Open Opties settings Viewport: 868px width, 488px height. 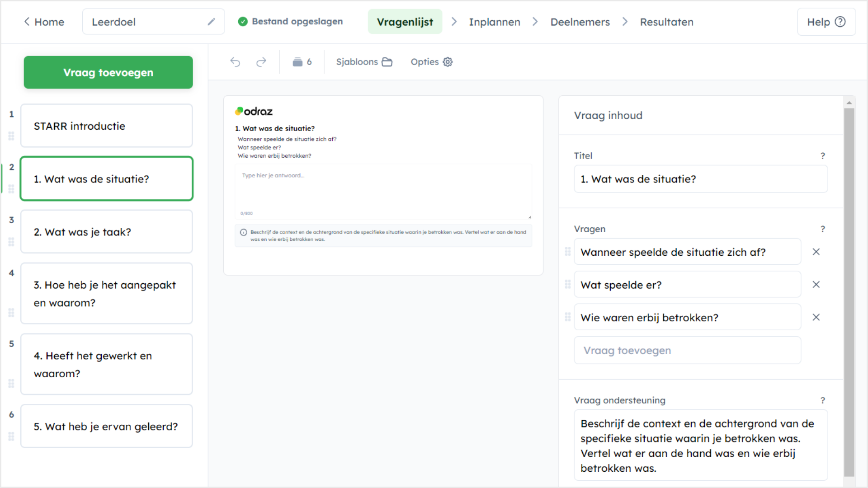pyautogui.click(x=431, y=62)
